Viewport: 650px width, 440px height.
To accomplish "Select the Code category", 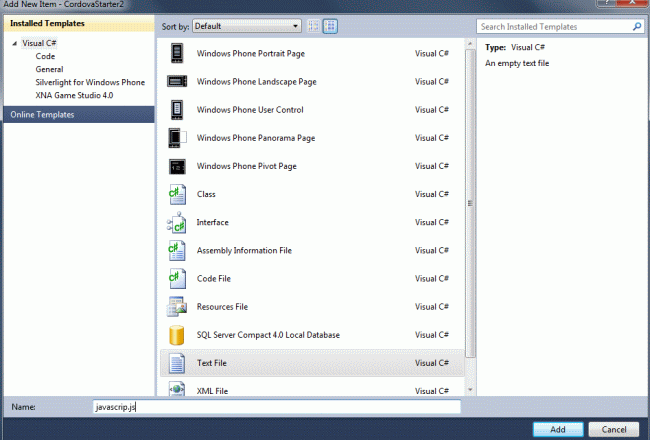I will (45, 56).
